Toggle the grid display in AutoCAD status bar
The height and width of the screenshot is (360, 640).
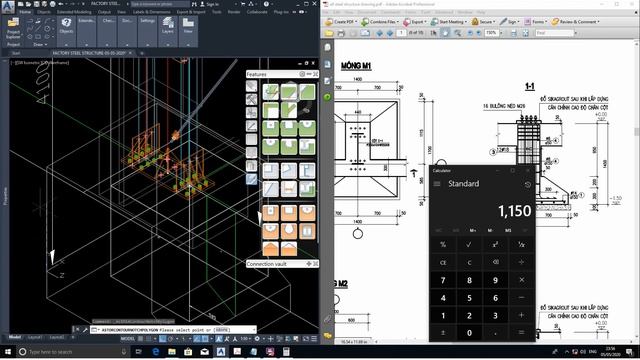coord(140,339)
